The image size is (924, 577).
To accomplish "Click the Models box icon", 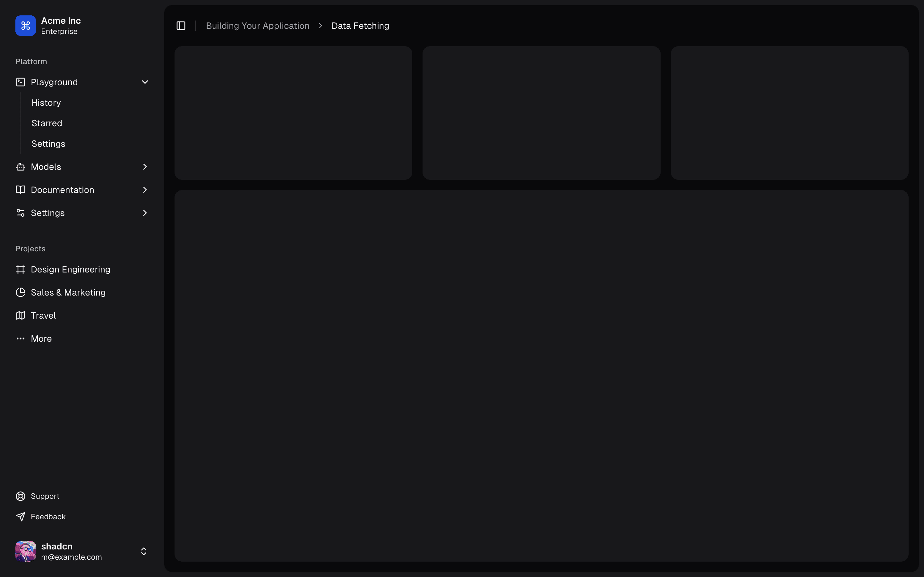I will 20,166.
